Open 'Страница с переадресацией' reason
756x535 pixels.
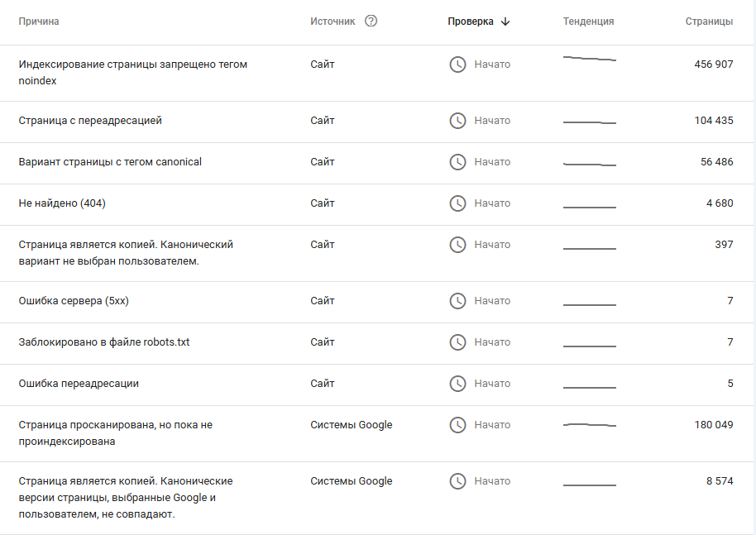point(90,121)
